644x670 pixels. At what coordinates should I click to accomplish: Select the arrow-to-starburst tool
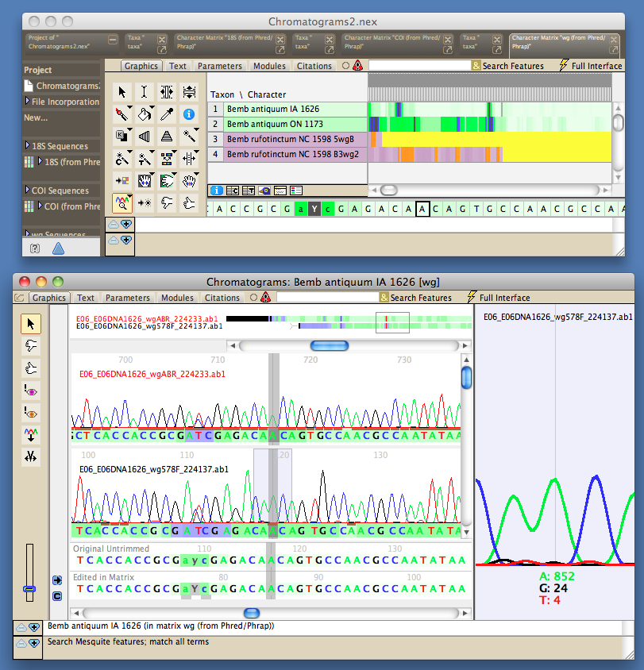(x=144, y=203)
